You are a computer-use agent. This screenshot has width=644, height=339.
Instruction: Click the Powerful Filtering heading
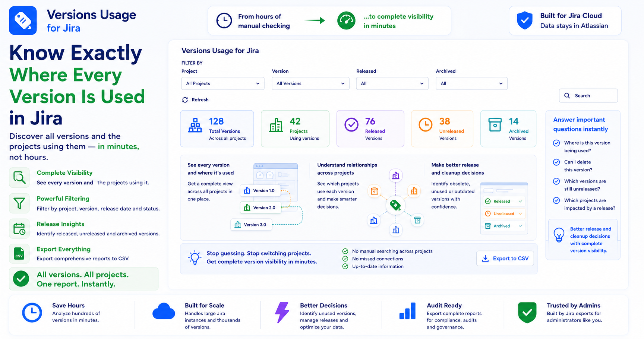[x=63, y=199]
